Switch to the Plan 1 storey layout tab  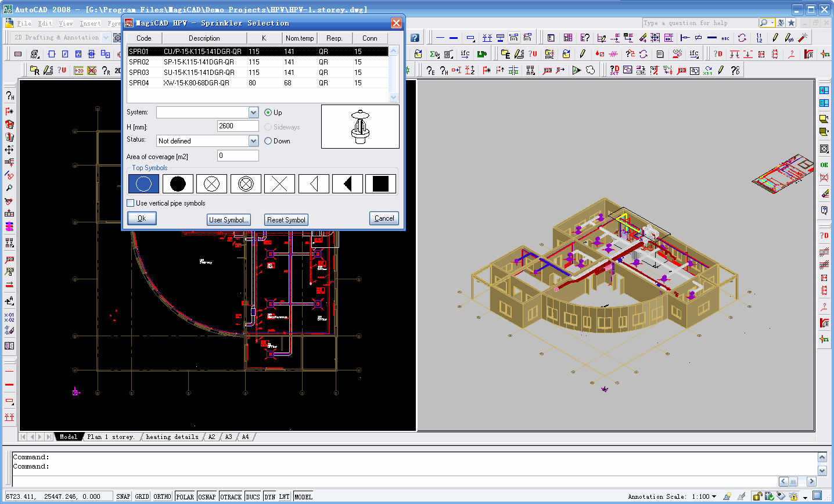coord(111,437)
